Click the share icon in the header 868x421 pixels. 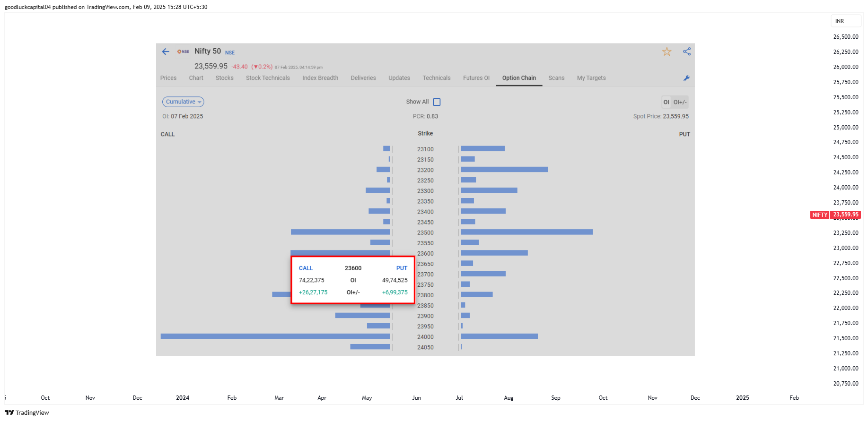687,52
